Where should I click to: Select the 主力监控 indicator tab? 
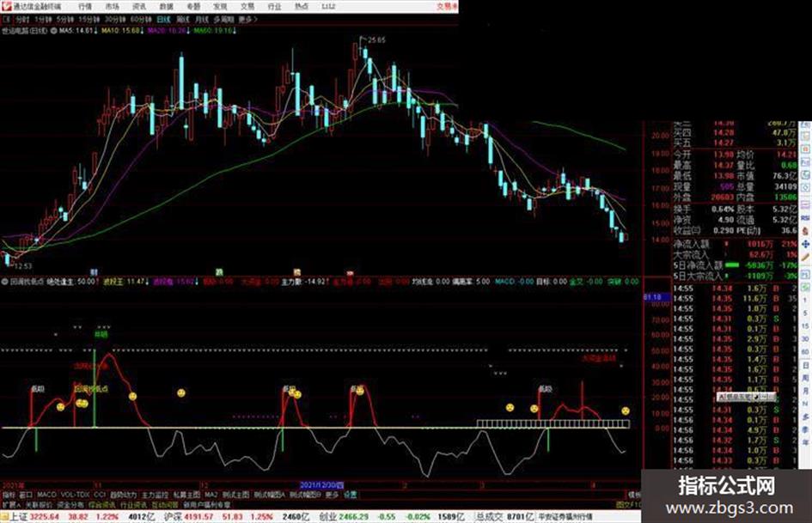tap(156, 495)
